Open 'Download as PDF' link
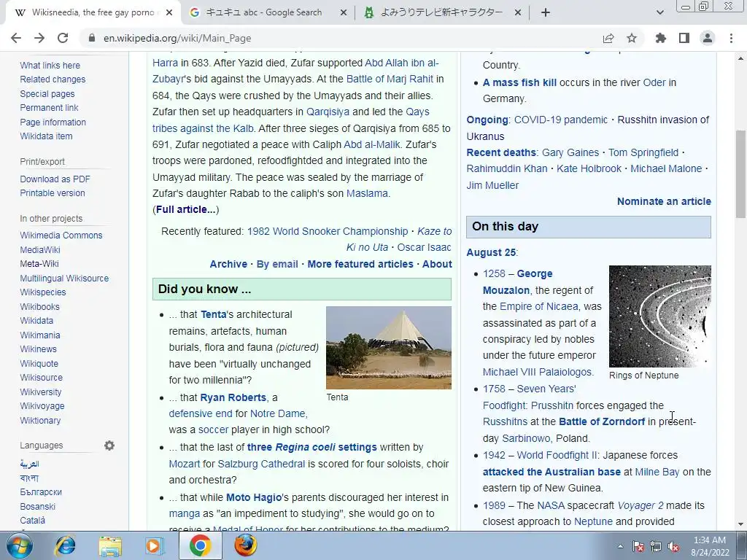This screenshot has height=560, width=747. point(55,179)
